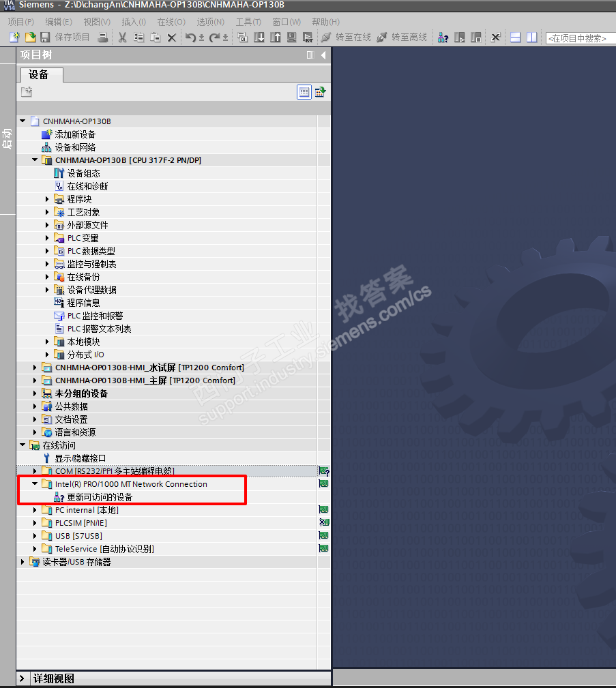Click 转至离线 go offline button
Viewport: 616px width, 688px height.
pos(402,38)
